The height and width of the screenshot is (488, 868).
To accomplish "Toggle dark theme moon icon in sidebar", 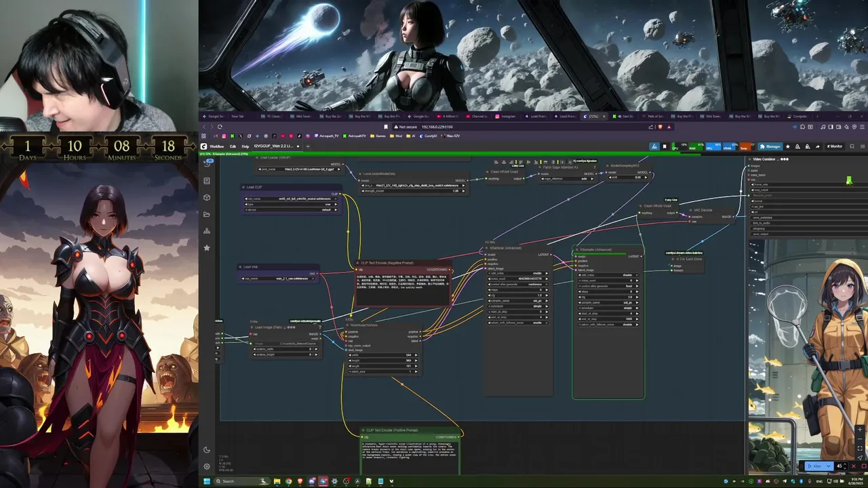I will click(207, 449).
